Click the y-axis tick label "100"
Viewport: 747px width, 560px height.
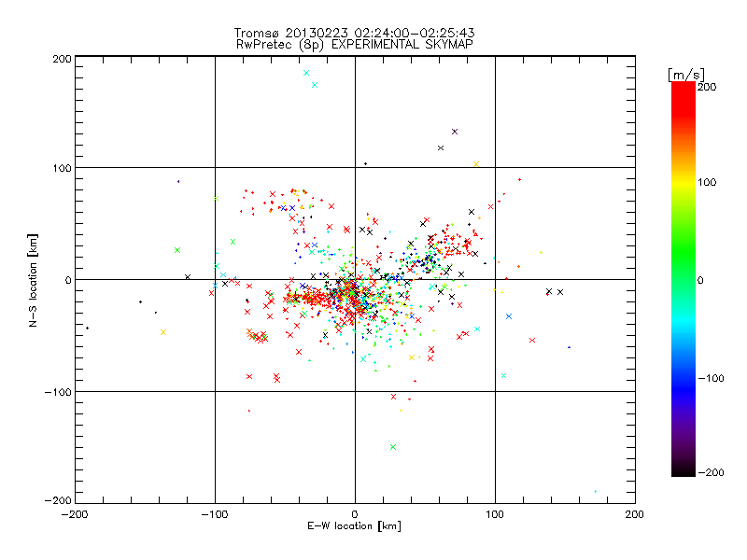point(63,168)
